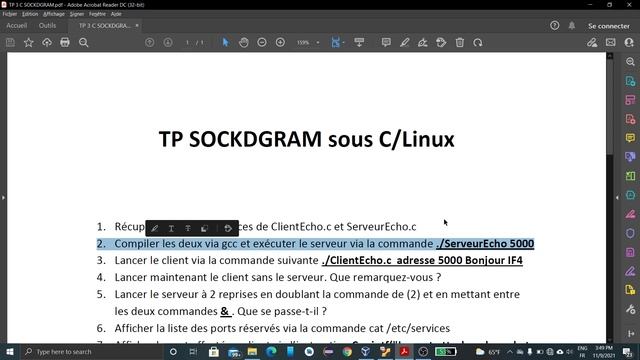Open Adobe Acrobat in the taskbar
Viewport: 640px width, 360px height.
click(404, 352)
